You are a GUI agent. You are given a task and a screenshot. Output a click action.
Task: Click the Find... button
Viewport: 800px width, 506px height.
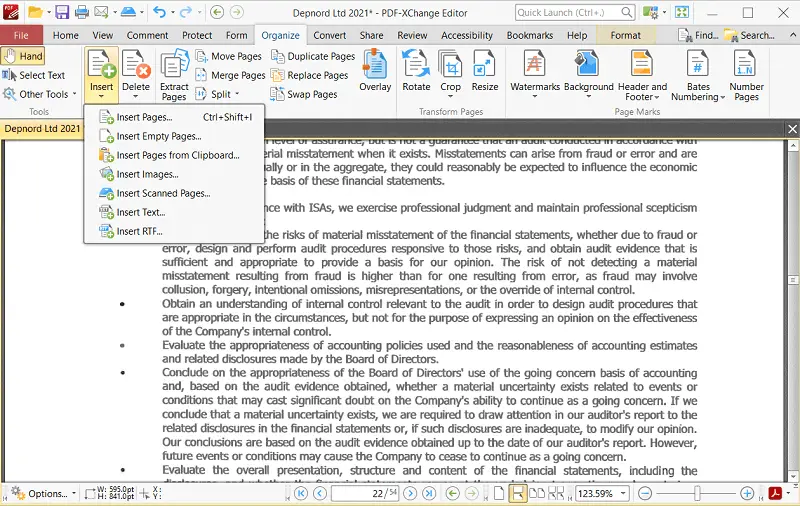[698, 35]
